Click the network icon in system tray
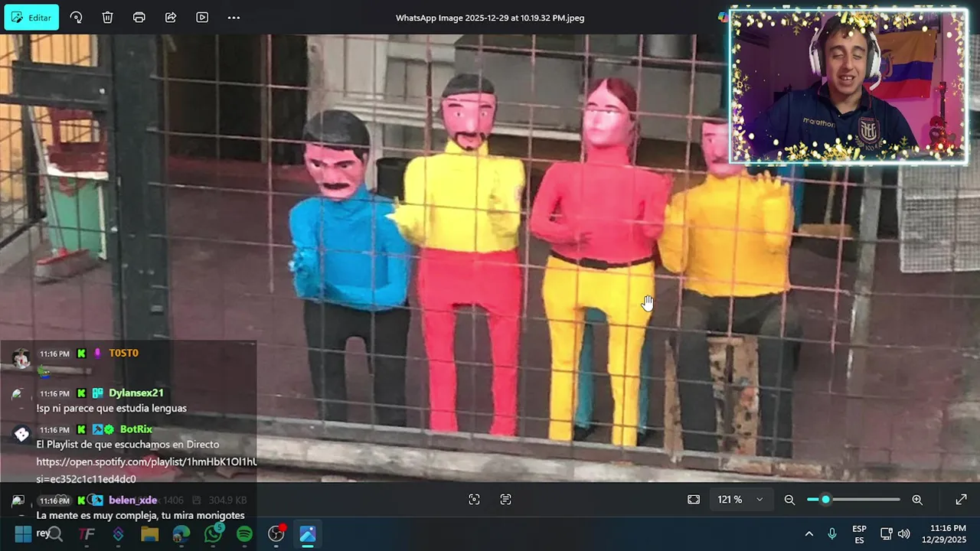The width and height of the screenshot is (980, 551). [x=887, y=534]
